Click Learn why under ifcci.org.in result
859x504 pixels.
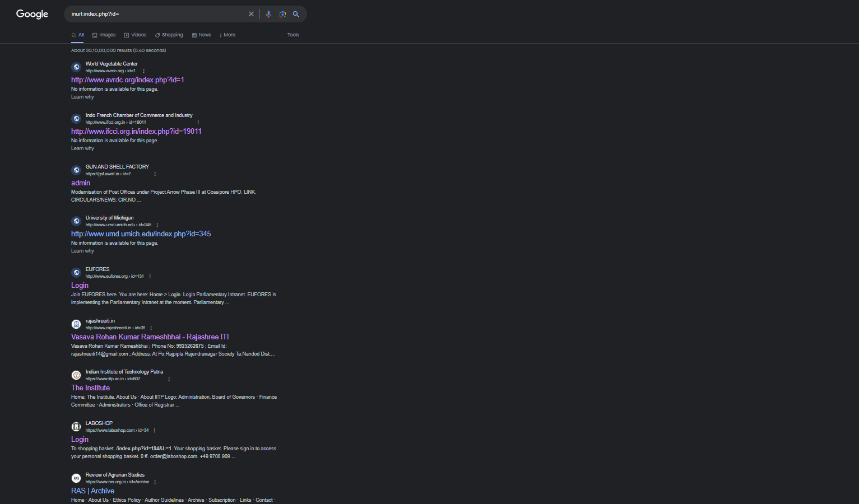(x=82, y=148)
